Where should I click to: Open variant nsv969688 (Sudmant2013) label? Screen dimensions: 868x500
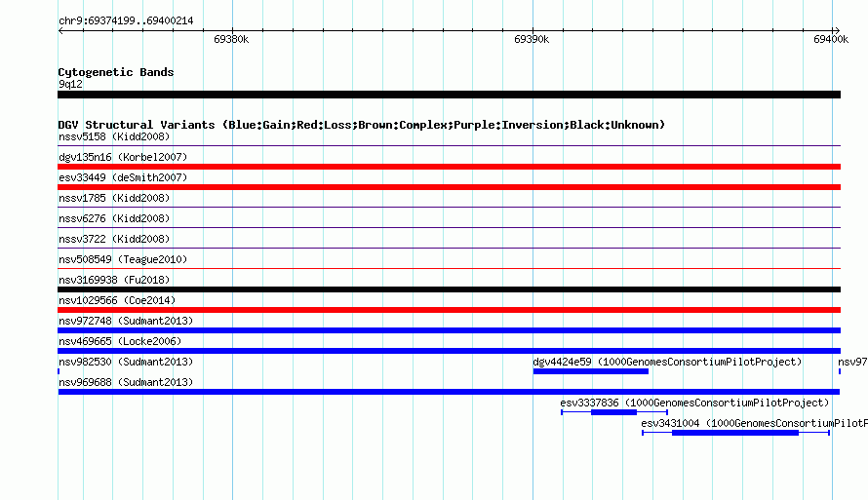126,382
